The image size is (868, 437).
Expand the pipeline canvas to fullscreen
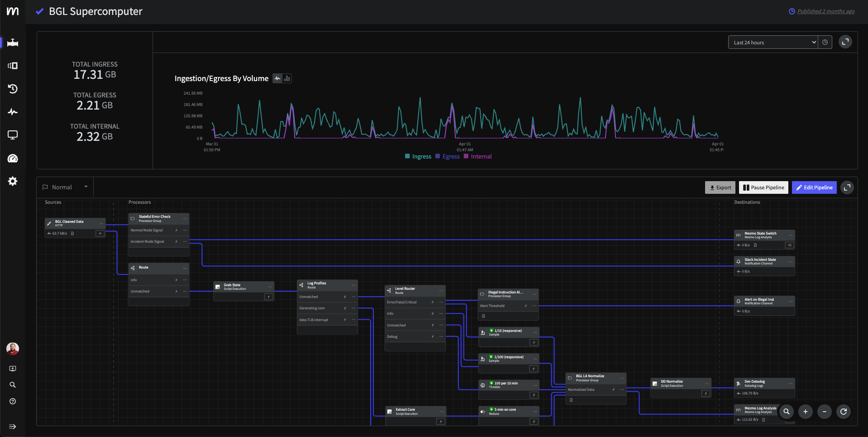click(x=847, y=187)
